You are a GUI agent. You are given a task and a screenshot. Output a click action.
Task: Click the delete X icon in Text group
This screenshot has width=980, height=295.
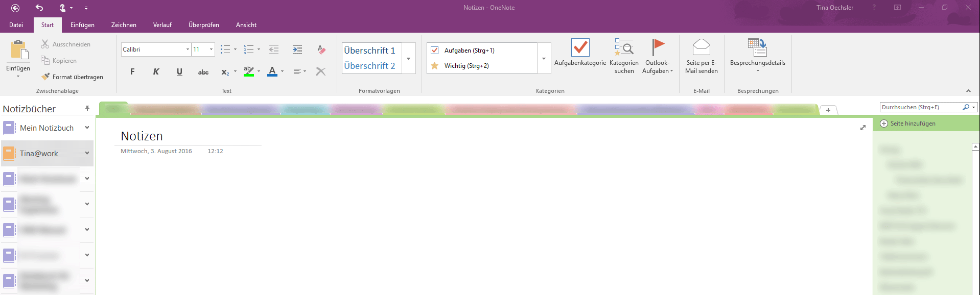[321, 71]
